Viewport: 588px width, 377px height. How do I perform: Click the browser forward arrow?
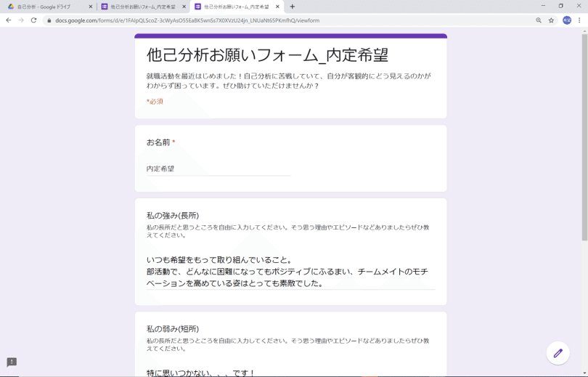pyautogui.click(x=21, y=20)
